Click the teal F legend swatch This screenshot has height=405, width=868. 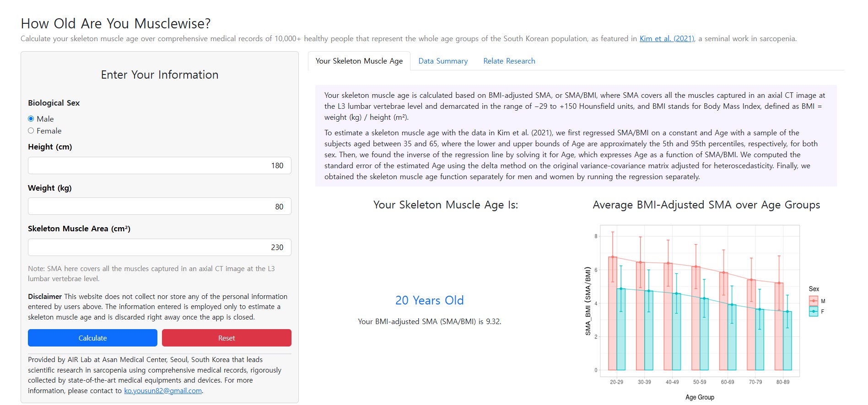pyautogui.click(x=813, y=312)
